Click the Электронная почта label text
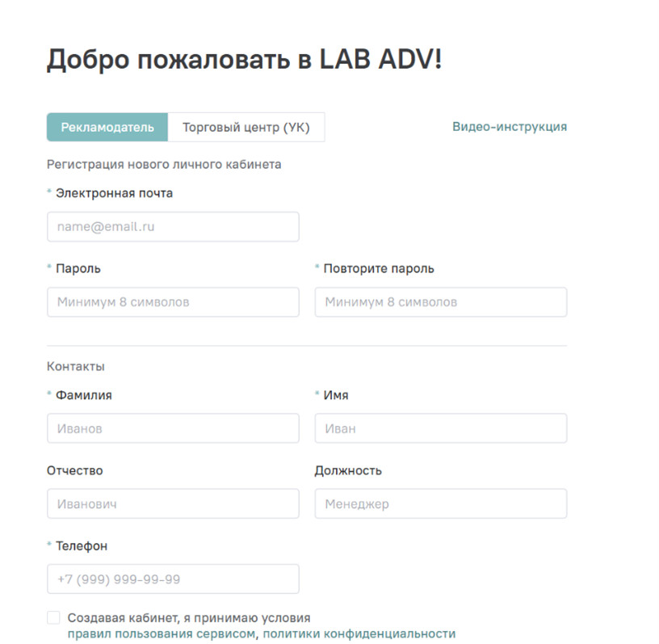This screenshot has height=644, width=659. pyautogui.click(x=115, y=193)
